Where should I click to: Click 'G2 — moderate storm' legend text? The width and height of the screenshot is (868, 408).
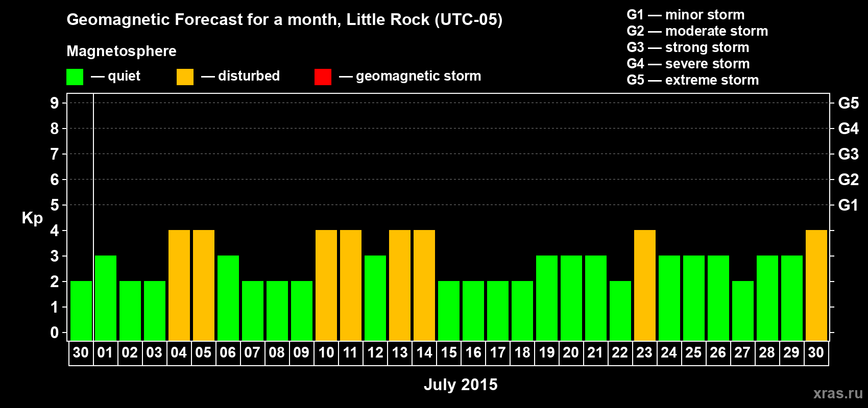[x=697, y=31]
